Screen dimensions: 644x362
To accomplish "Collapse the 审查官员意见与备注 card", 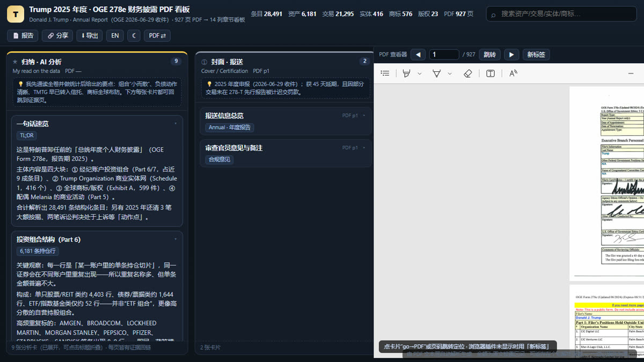I will coord(364,147).
